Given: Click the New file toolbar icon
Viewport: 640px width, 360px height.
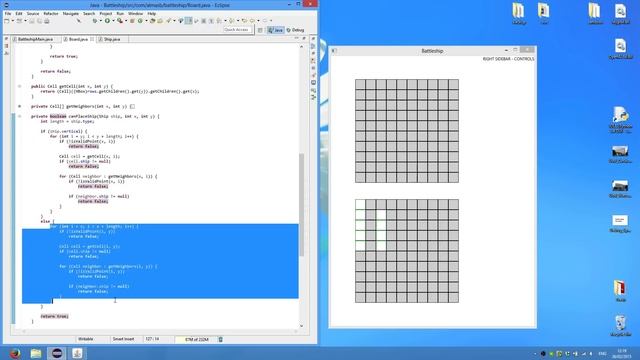Looking at the screenshot, I should [7, 21].
